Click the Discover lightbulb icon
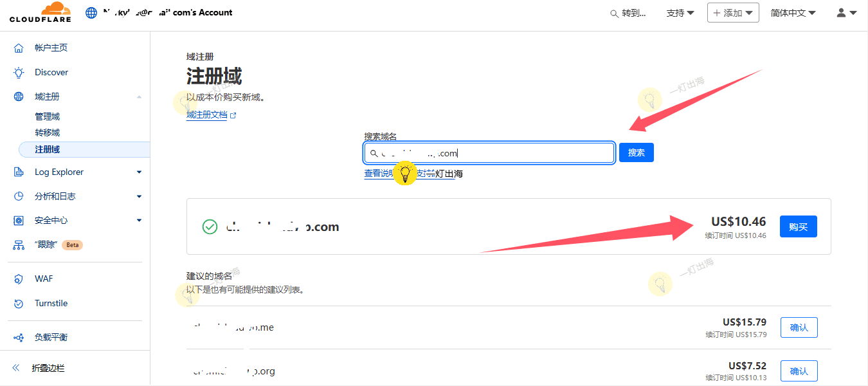868x386 pixels. point(19,73)
